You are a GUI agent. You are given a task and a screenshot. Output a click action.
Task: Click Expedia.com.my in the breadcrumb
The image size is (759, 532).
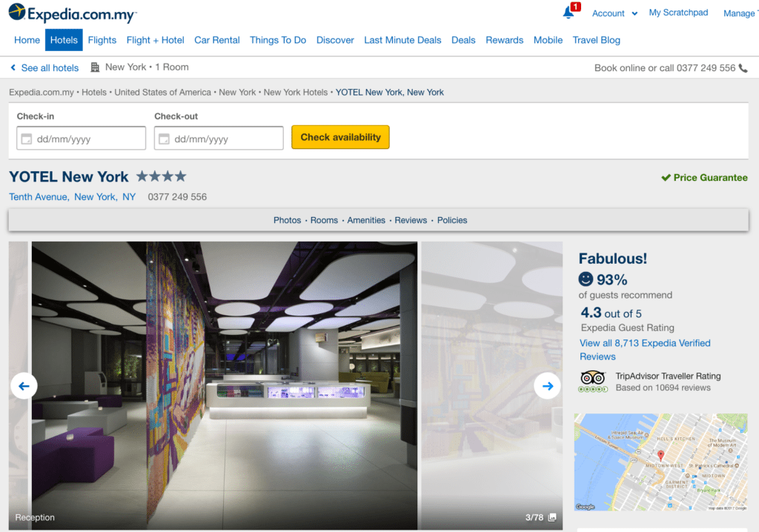pyautogui.click(x=42, y=93)
